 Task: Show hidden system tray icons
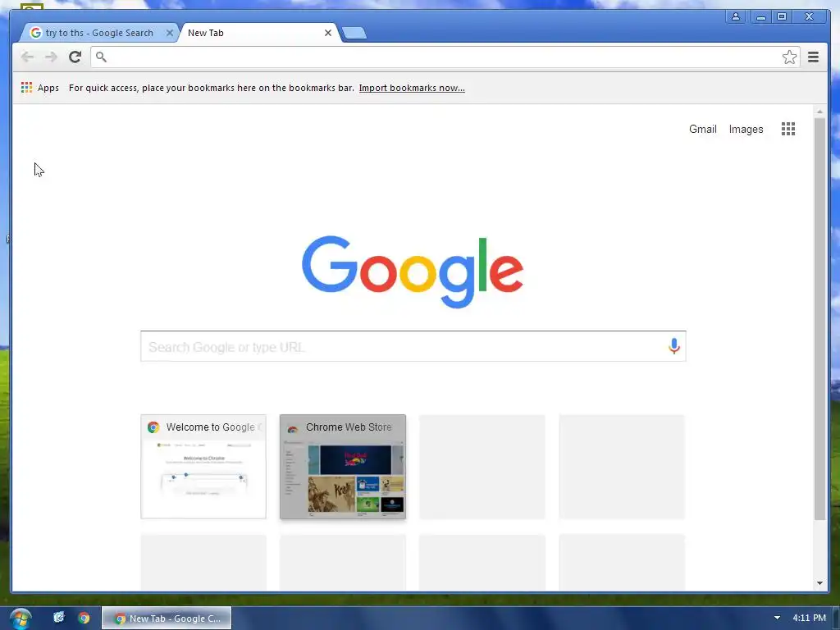coord(777,618)
